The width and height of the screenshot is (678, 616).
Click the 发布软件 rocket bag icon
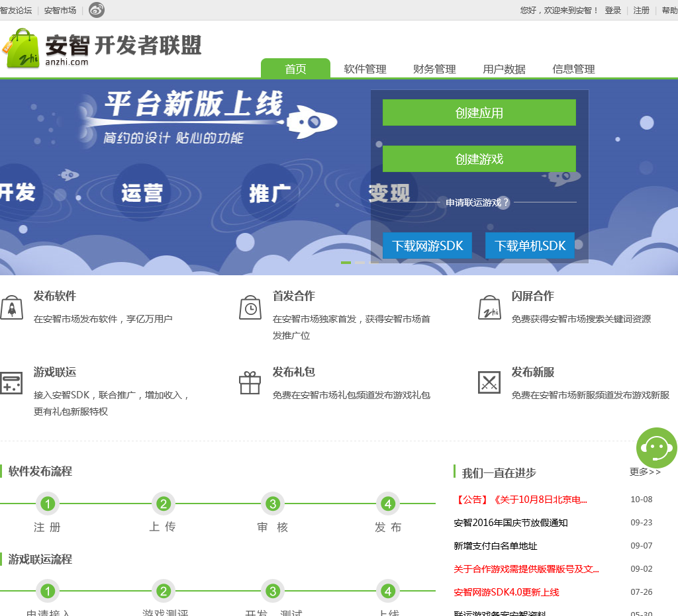[x=12, y=308]
